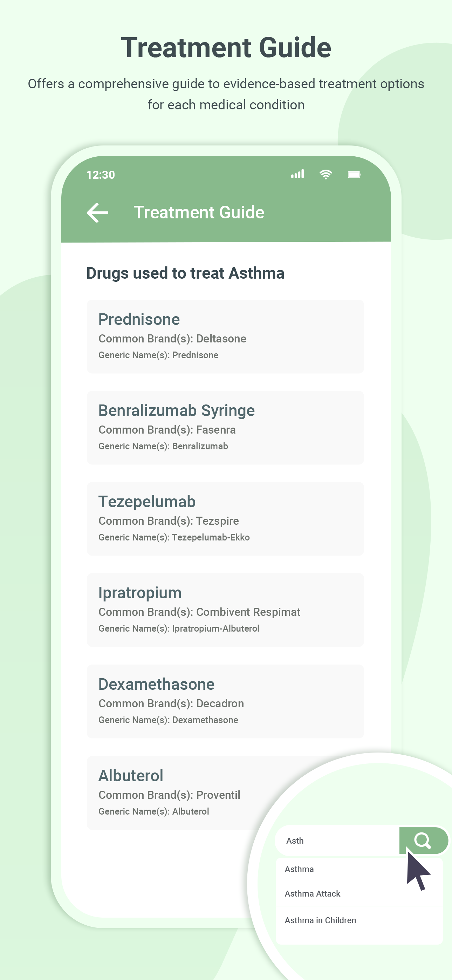
Task: Tap the Treatment Guide header title
Action: click(199, 212)
